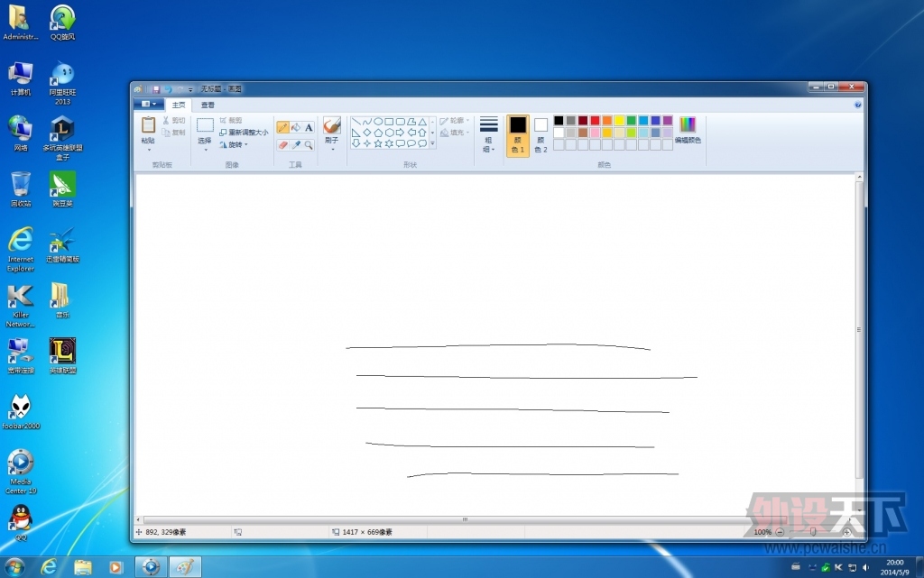This screenshot has height=578, width=924.
Task: Choose the Rectangle shape
Action: [x=389, y=122]
